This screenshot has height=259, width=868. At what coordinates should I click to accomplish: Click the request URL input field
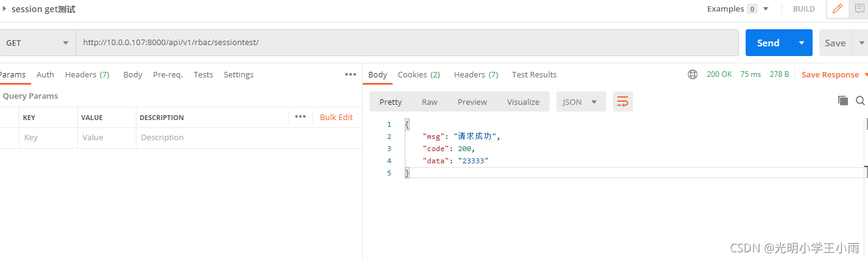(x=407, y=43)
